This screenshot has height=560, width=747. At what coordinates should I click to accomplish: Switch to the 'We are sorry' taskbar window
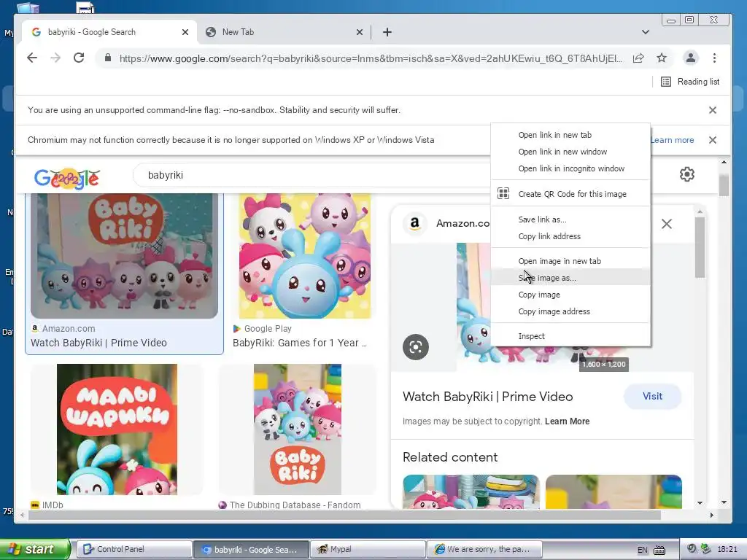coord(484,550)
